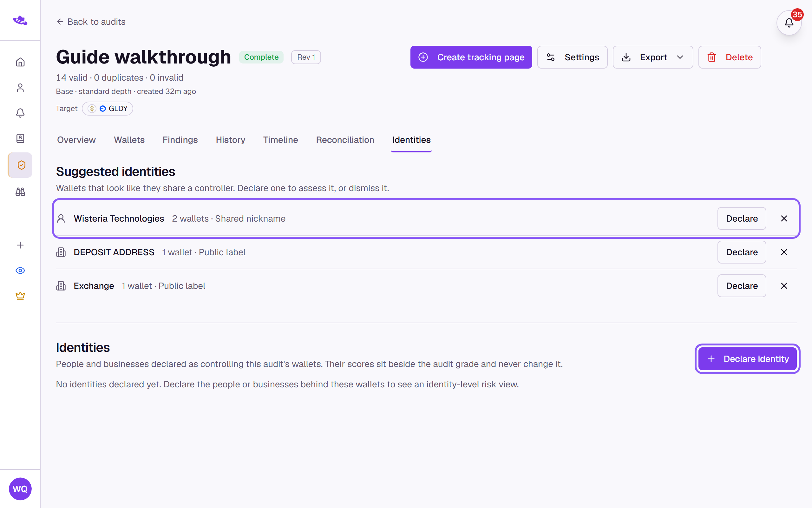Open the Home sidebar icon

(20, 62)
